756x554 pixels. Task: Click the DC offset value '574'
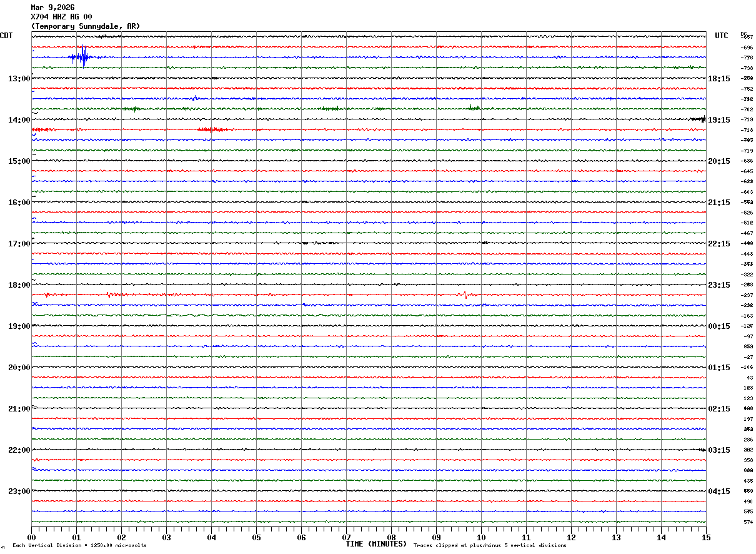tap(748, 522)
